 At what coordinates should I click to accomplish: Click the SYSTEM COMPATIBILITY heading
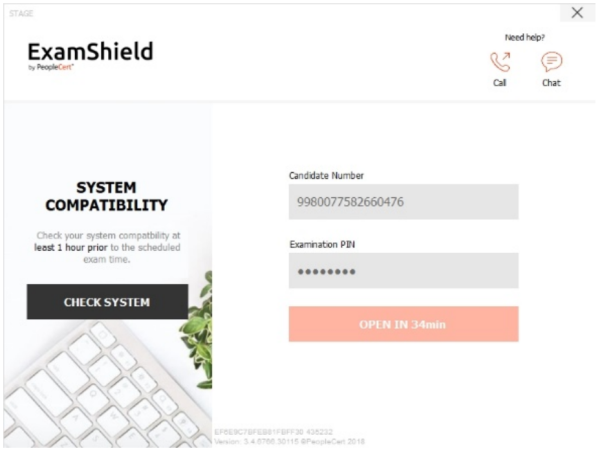click(106, 196)
